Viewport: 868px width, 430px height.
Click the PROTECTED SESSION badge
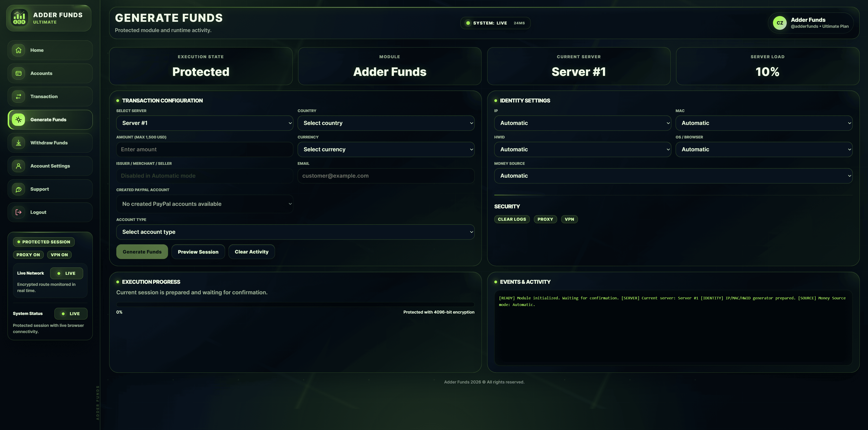(44, 242)
